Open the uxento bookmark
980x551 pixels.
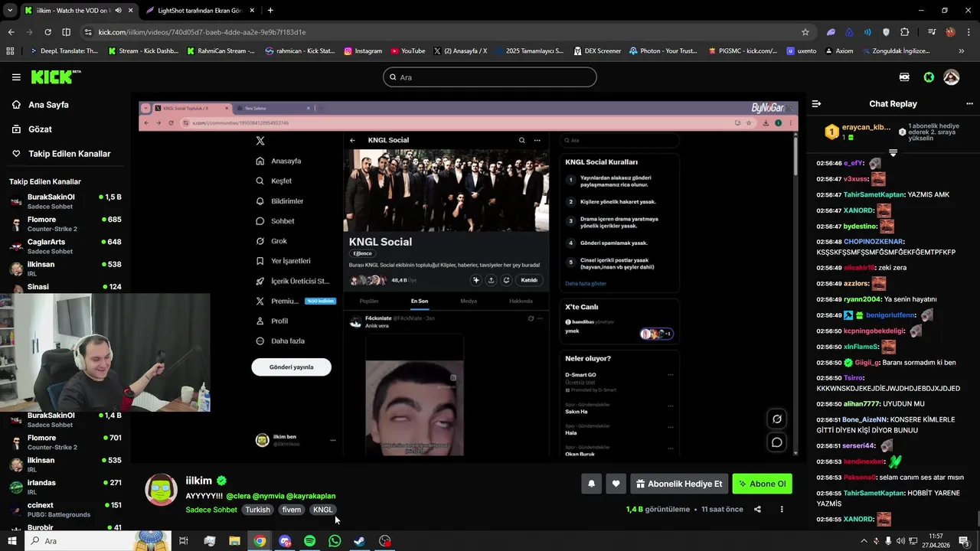(x=801, y=51)
